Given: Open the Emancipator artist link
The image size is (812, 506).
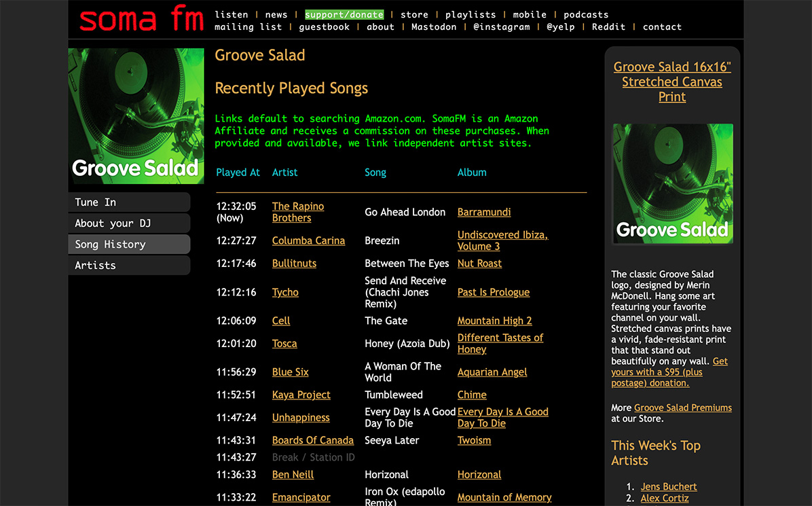Looking at the screenshot, I should pos(301,497).
